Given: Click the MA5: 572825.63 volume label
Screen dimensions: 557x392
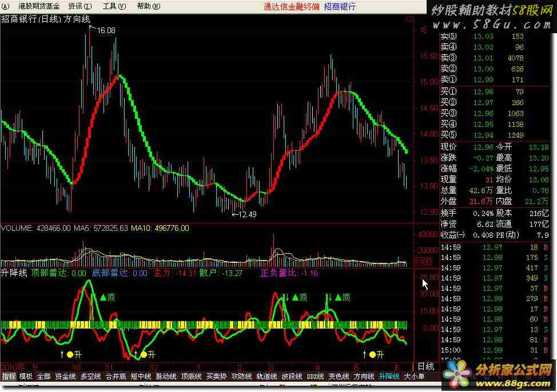Looking at the screenshot, I should 101,229.
